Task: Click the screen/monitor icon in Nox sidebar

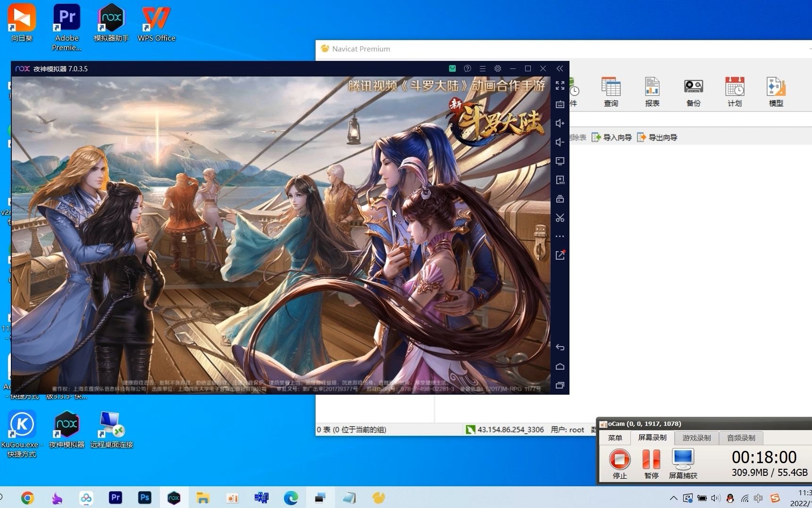Action: point(560,161)
